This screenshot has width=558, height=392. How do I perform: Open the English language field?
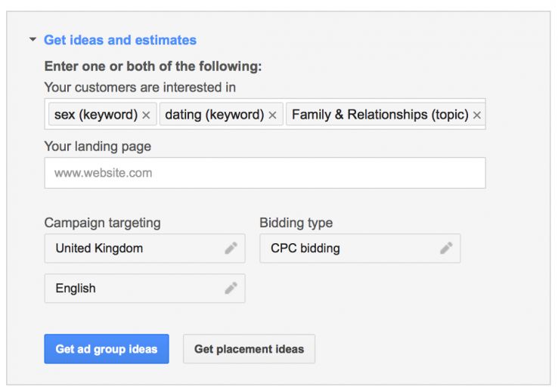coord(136,289)
